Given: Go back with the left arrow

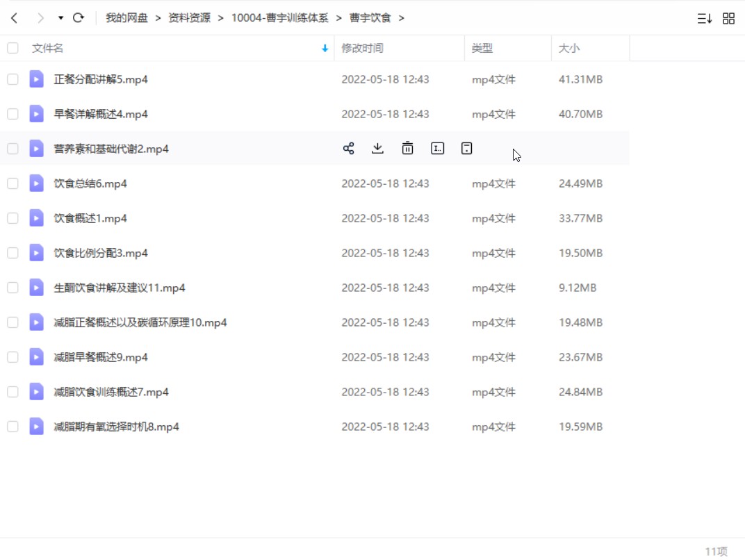Looking at the screenshot, I should click(15, 18).
